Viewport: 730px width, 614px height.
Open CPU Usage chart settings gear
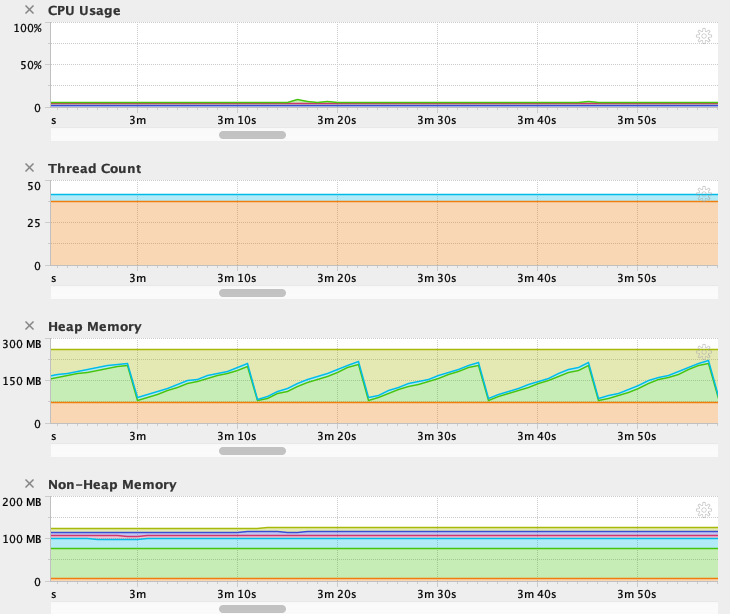(703, 36)
